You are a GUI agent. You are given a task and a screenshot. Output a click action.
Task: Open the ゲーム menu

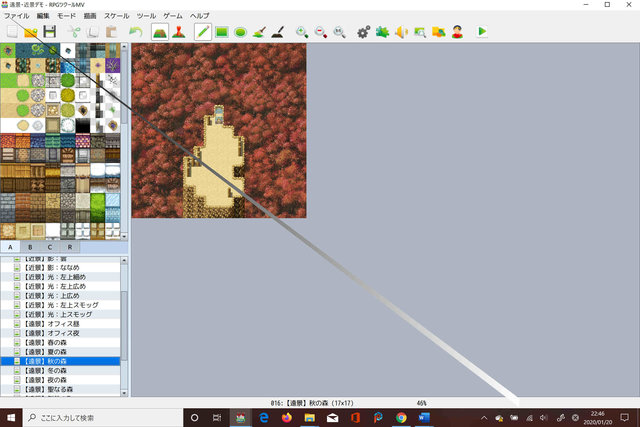point(173,16)
